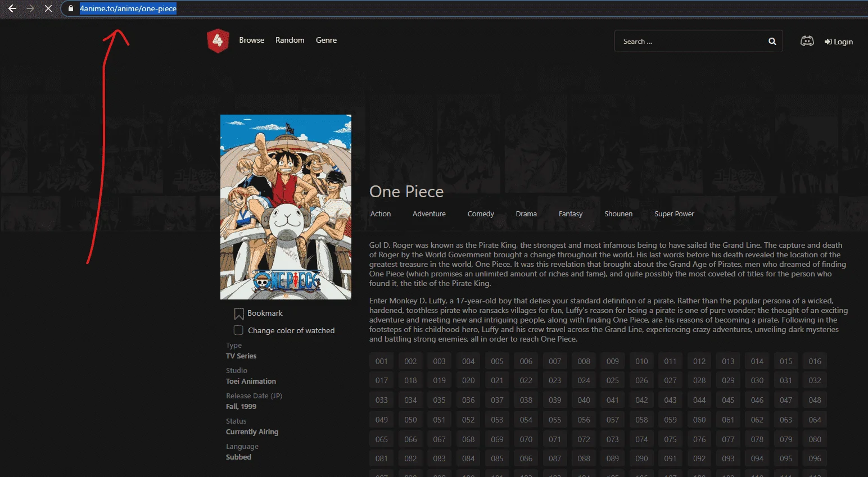Open the Random menu item
868x477 pixels.
click(x=290, y=40)
